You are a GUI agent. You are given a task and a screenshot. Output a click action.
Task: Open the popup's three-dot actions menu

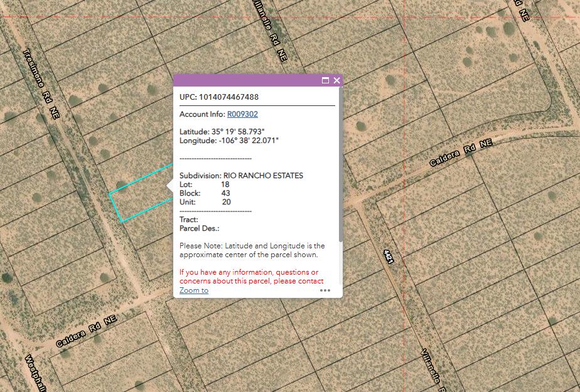pos(325,290)
